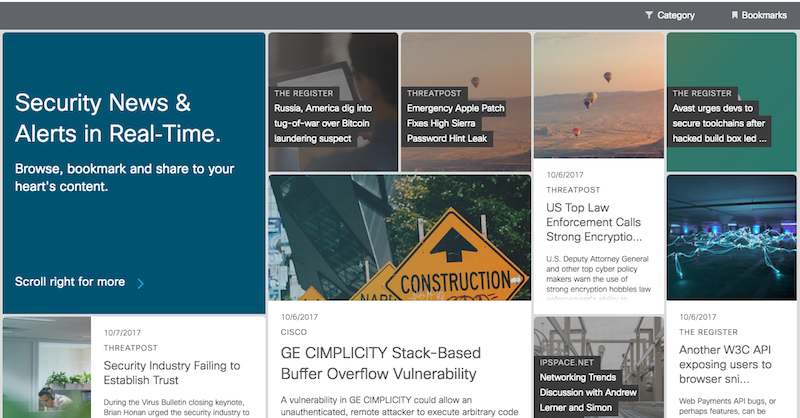The image size is (800, 418).
Task: Click the funnel filter icon beside Category
Action: point(649,15)
